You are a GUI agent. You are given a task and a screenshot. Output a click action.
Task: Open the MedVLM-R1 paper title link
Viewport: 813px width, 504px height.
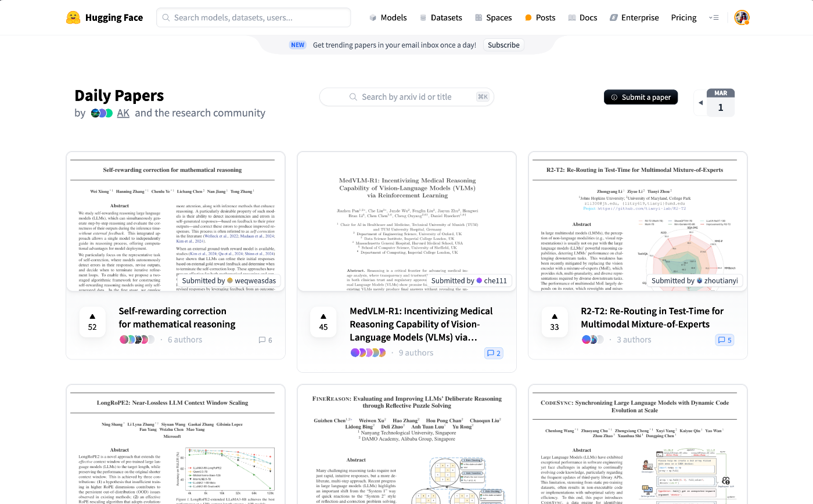tap(421, 324)
